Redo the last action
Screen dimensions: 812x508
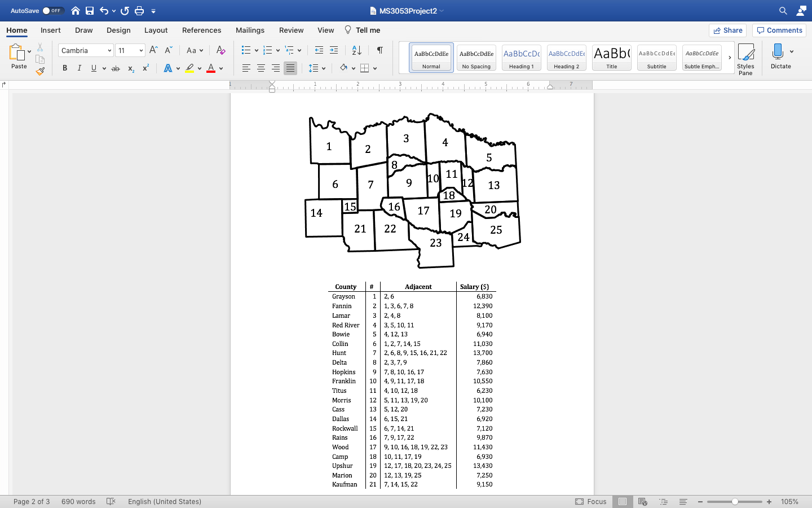tap(125, 11)
